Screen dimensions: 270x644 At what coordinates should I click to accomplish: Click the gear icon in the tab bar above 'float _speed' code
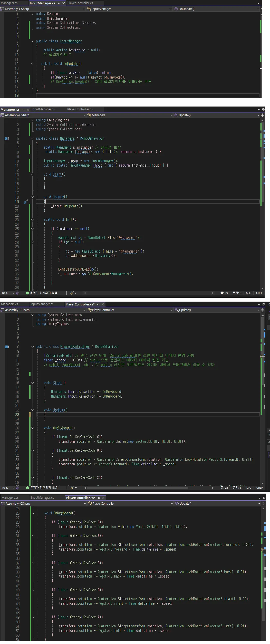tap(263, 304)
